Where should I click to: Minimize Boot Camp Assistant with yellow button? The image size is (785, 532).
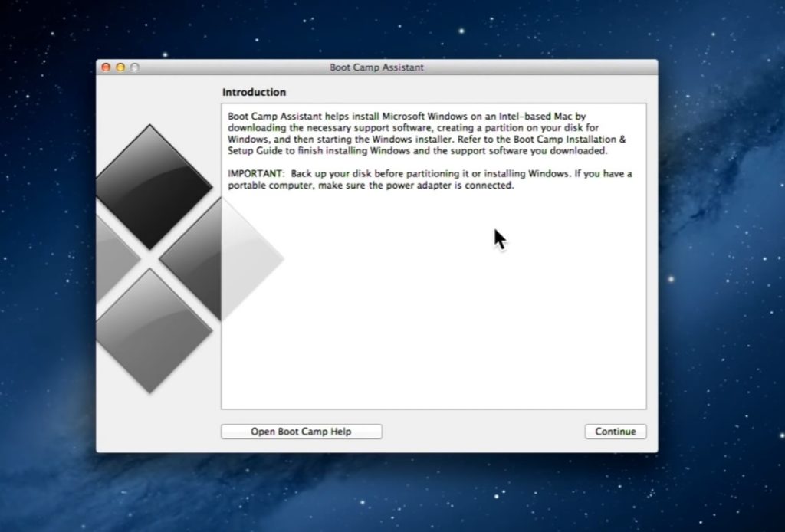[x=120, y=67]
